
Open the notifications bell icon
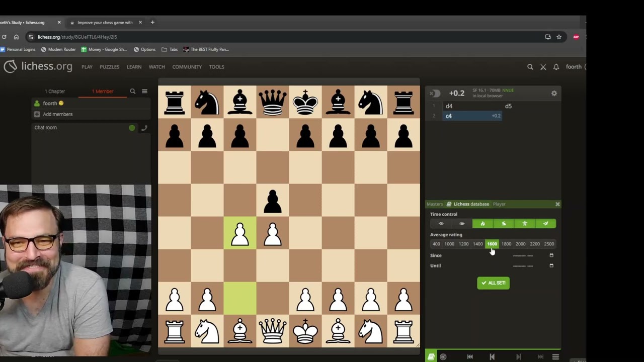point(556,67)
